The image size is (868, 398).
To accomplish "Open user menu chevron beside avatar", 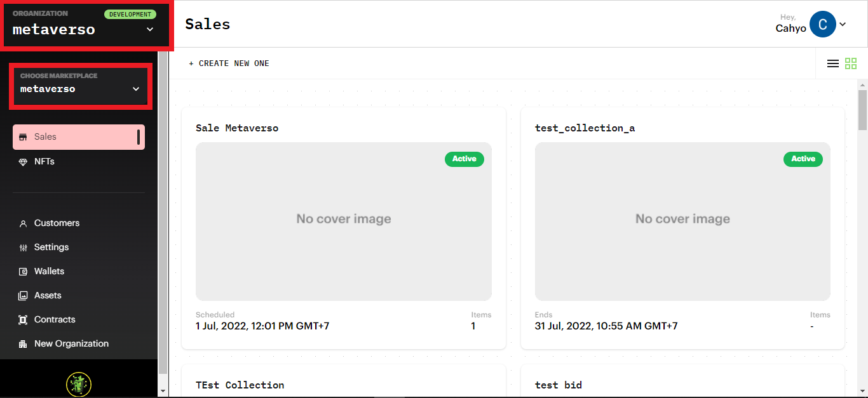I will click(843, 24).
